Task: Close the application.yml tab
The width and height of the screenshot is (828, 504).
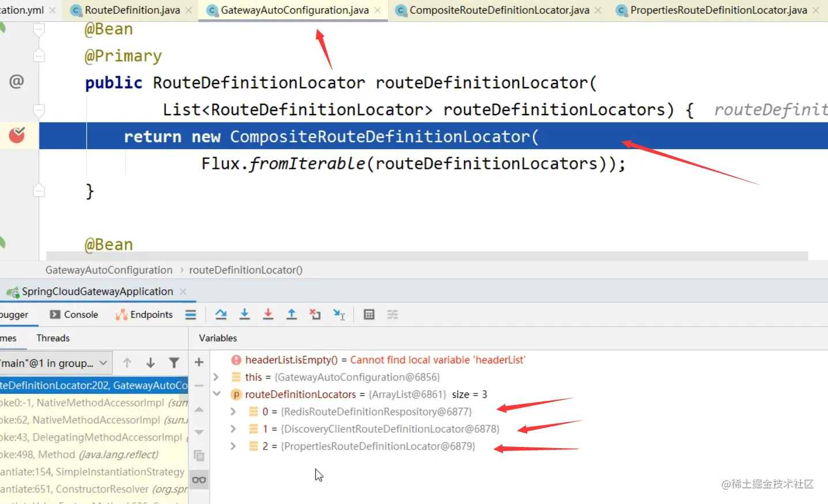Action: [52, 10]
